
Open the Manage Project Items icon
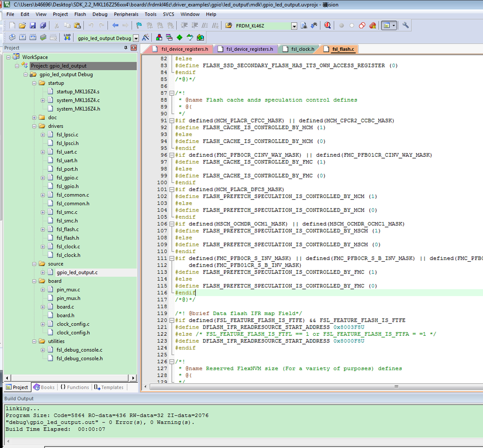click(158, 37)
